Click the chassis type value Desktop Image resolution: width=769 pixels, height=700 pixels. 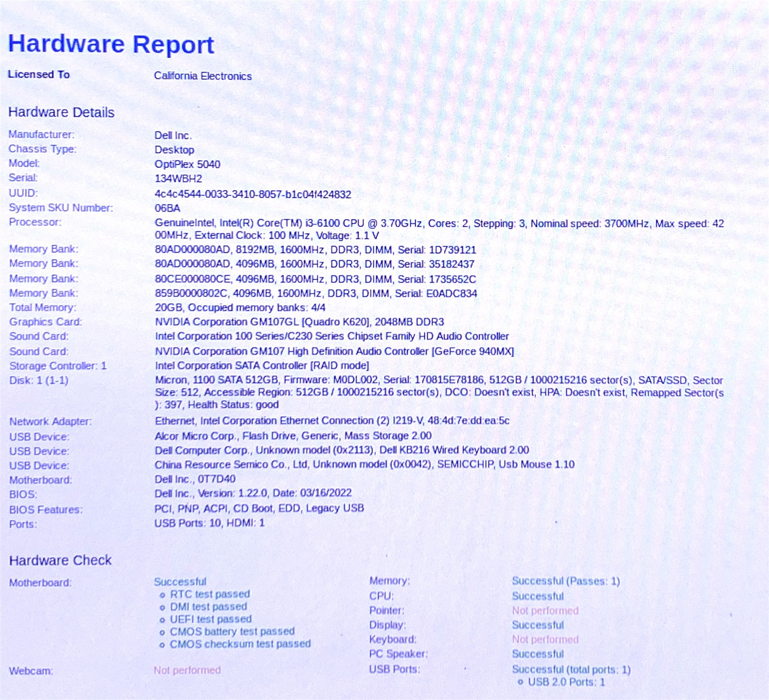pos(174,150)
